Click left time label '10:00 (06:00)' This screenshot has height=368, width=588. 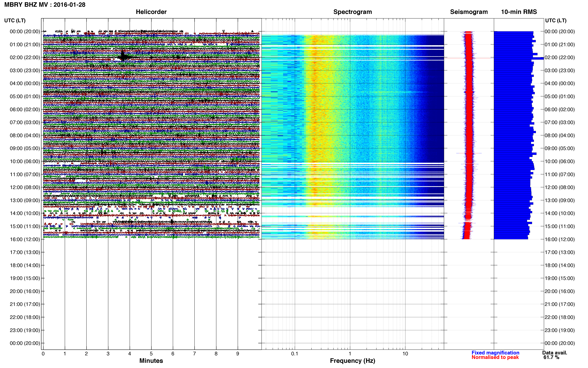click(25, 161)
